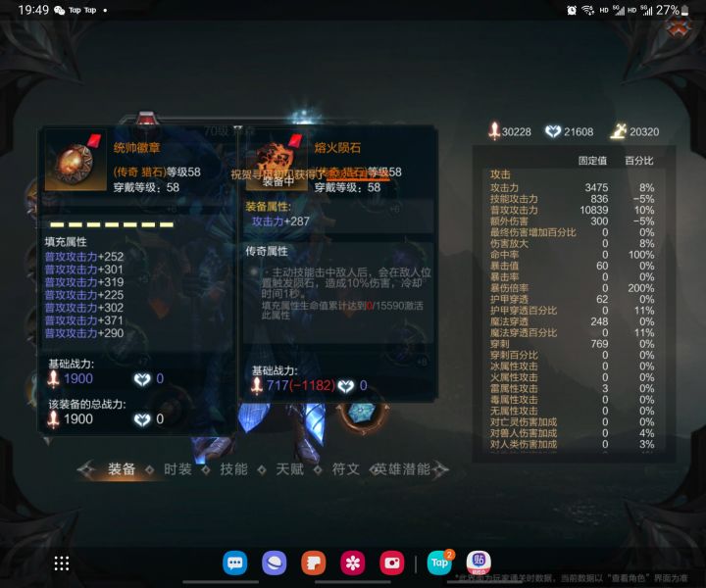Tap the 穿刺 769 stat row
706x588 pixels.
click(x=573, y=344)
